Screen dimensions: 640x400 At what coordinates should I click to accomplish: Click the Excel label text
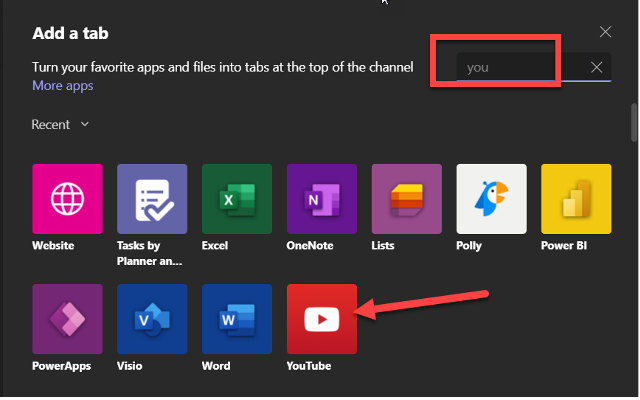point(215,245)
